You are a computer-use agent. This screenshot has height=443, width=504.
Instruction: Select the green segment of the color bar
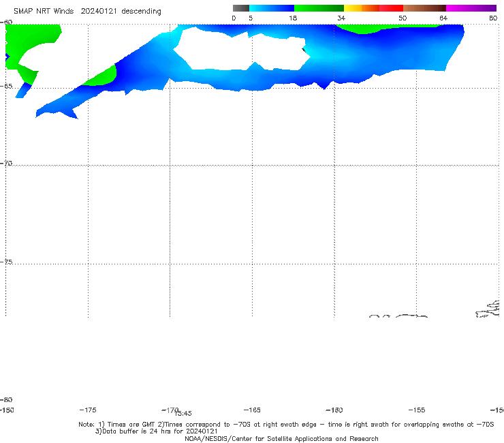coord(319,8)
